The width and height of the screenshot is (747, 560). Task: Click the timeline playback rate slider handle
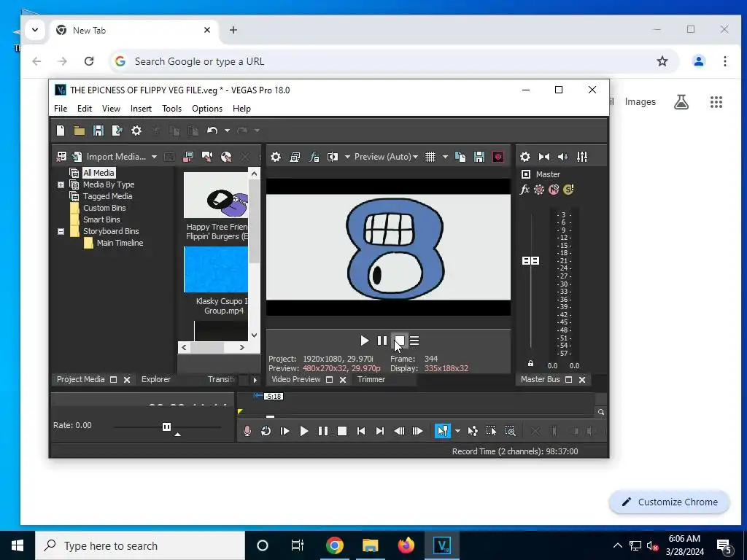166,427
